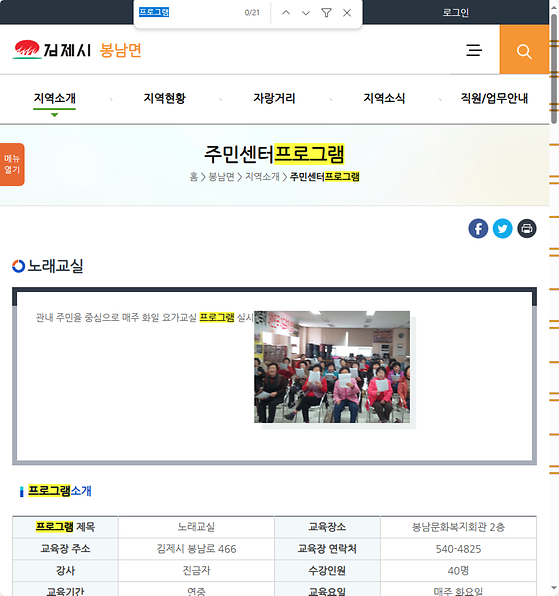559x596 pixels.
Task: Open the 로그인 link
Action: pyautogui.click(x=455, y=13)
